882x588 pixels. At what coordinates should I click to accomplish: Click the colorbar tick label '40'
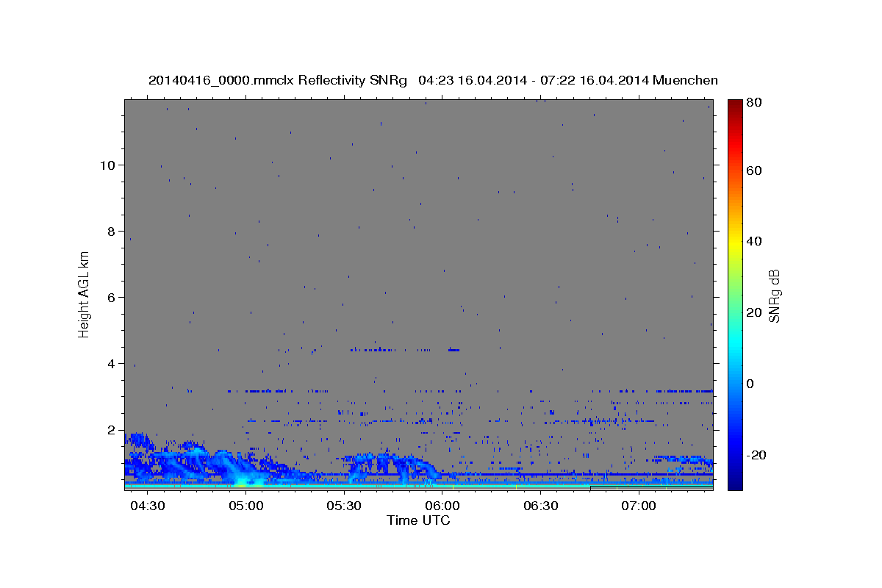tap(753, 241)
